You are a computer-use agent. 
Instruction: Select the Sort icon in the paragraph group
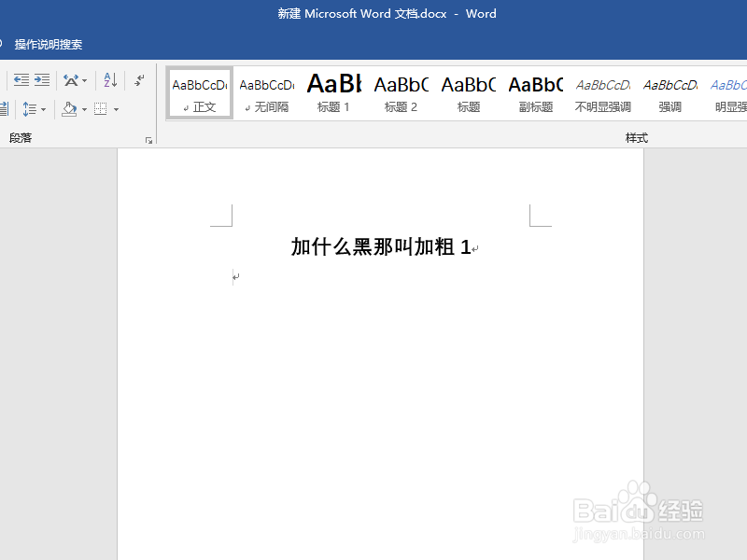tap(108, 80)
